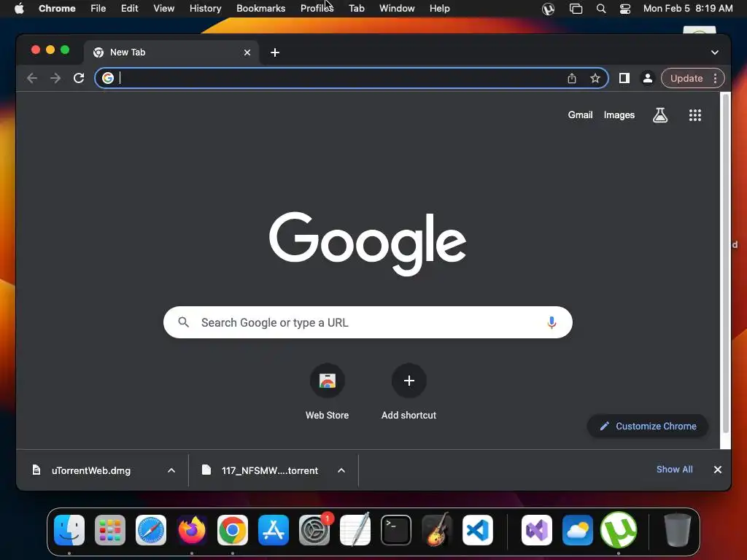Expand uTorrentWeb.dmg download options chevron
The image size is (747, 560).
[171, 470]
